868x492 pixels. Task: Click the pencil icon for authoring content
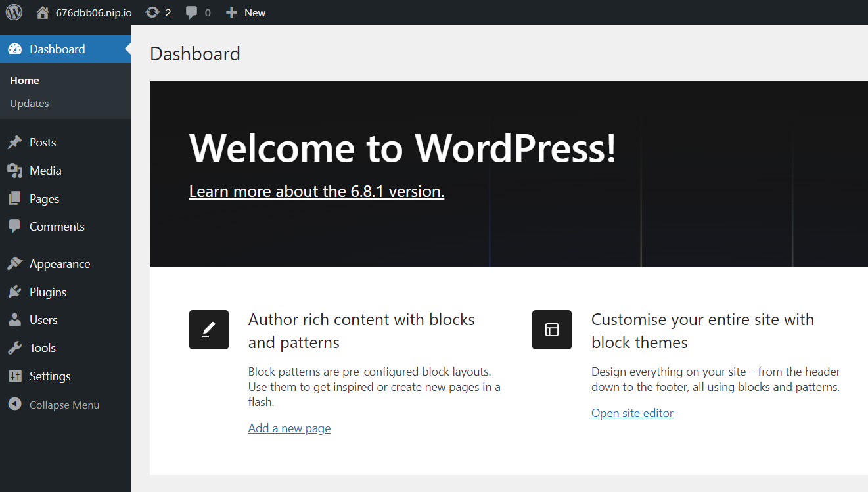[209, 330]
